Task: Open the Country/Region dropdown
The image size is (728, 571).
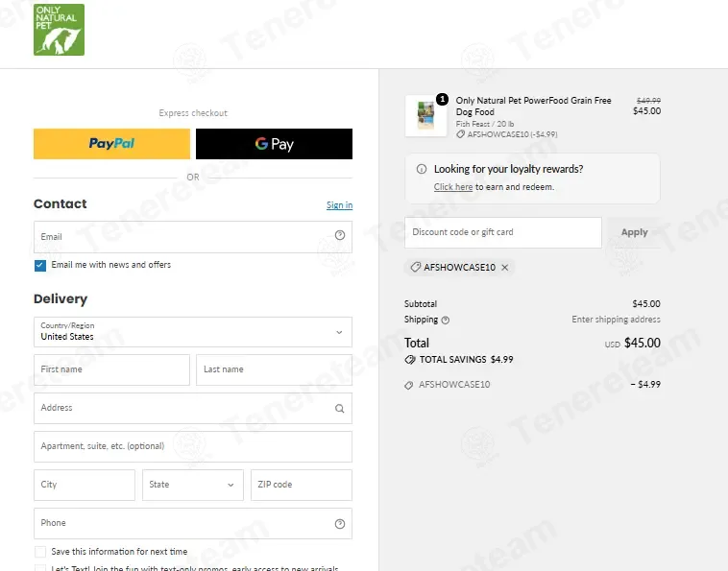Action: [193, 332]
